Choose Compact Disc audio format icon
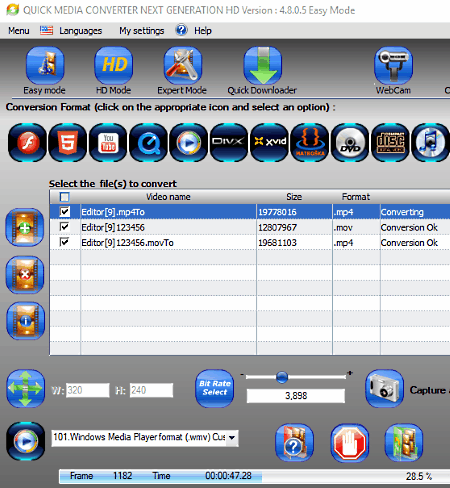Image resolution: width=450 pixels, height=488 pixels. pos(391,143)
